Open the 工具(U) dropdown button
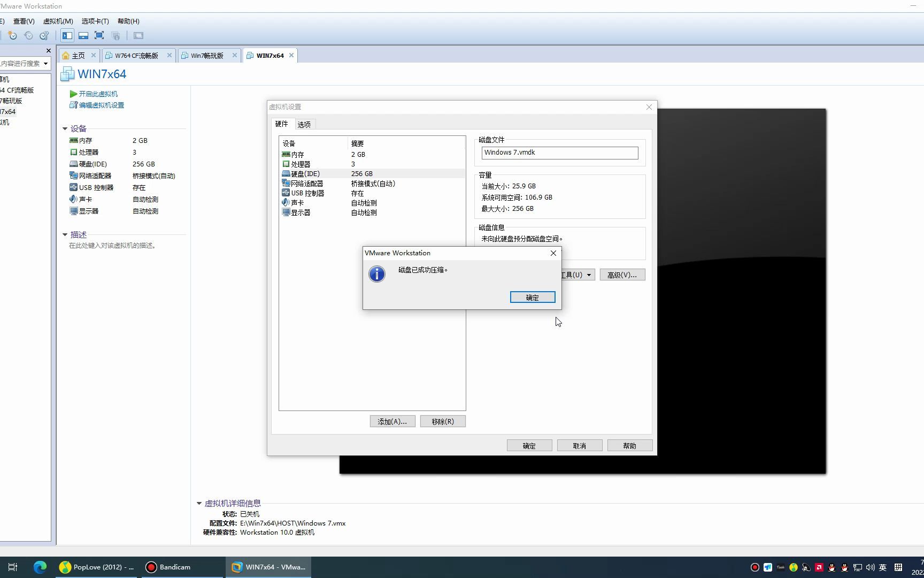Image resolution: width=924 pixels, height=578 pixels. point(577,275)
